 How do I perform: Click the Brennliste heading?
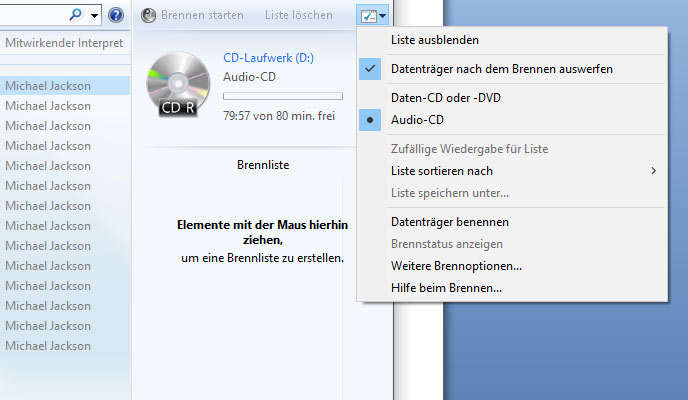click(x=263, y=164)
